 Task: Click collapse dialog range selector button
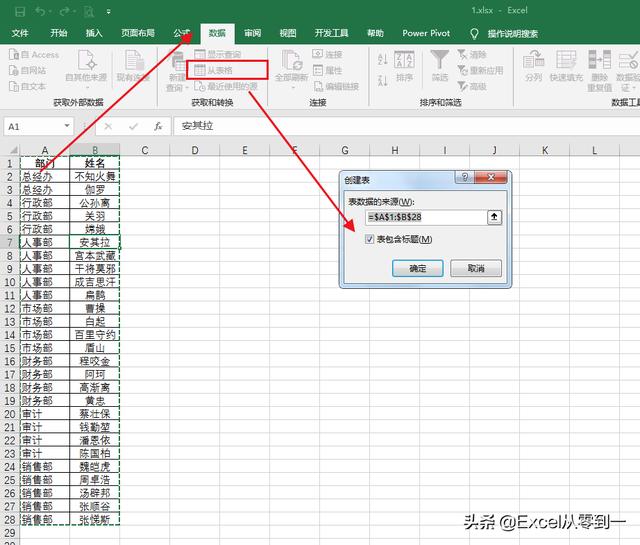tap(494, 217)
